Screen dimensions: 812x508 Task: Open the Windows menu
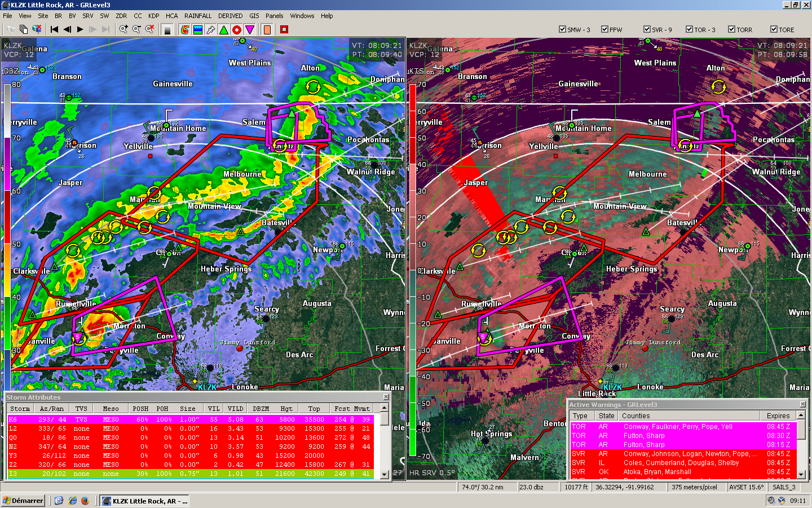click(x=302, y=16)
